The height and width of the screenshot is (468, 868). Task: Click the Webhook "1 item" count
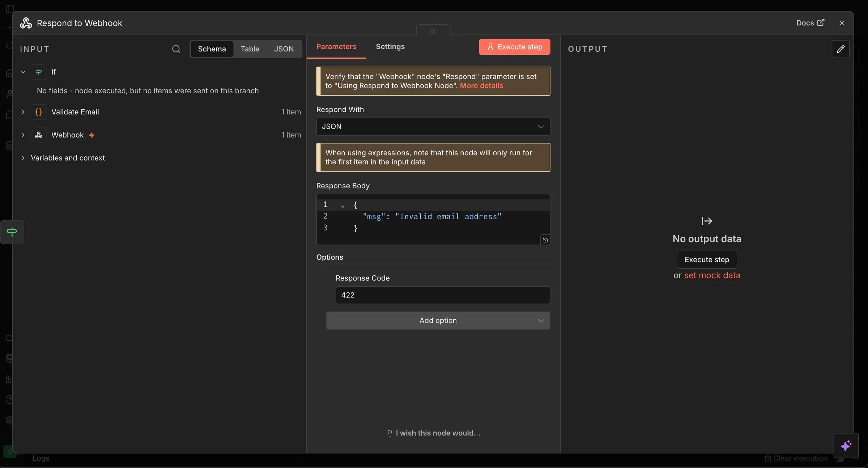click(x=291, y=135)
